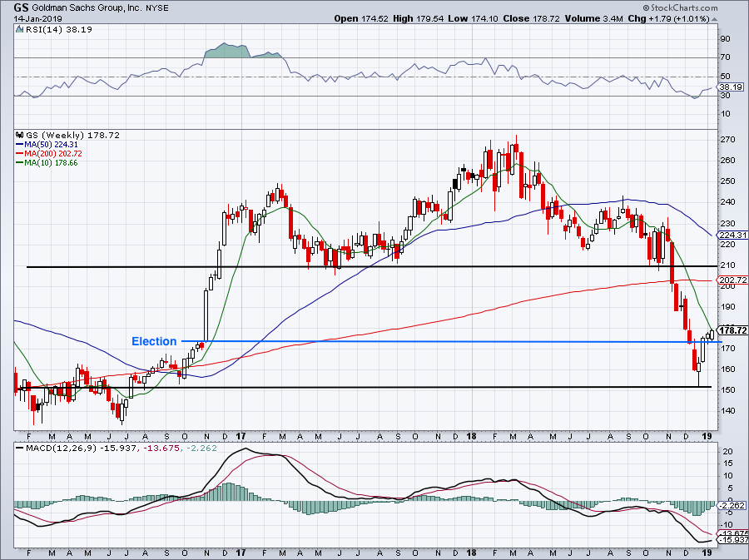Screen dimensions: 749x560
Task: Click the blue Election annotation text
Action: click(x=154, y=341)
